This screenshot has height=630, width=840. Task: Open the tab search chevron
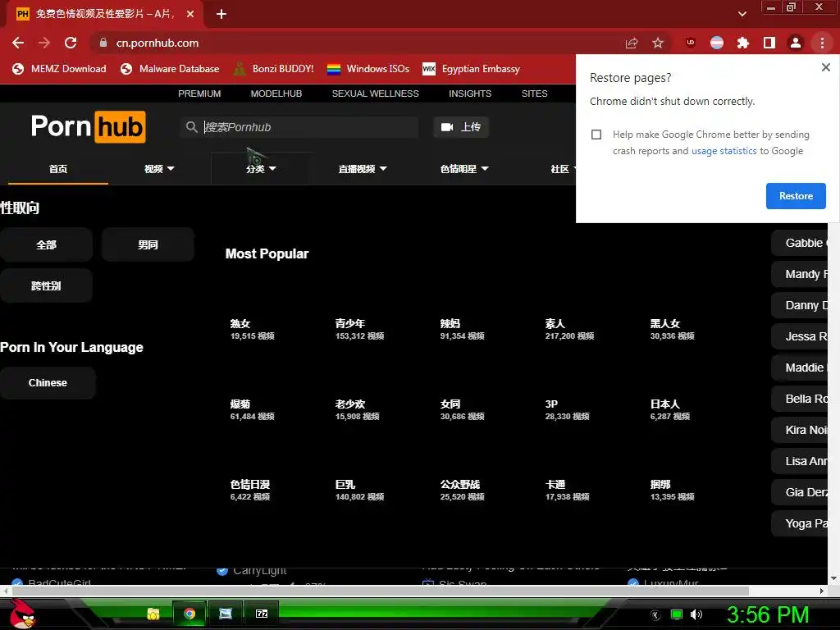[742, 14]
